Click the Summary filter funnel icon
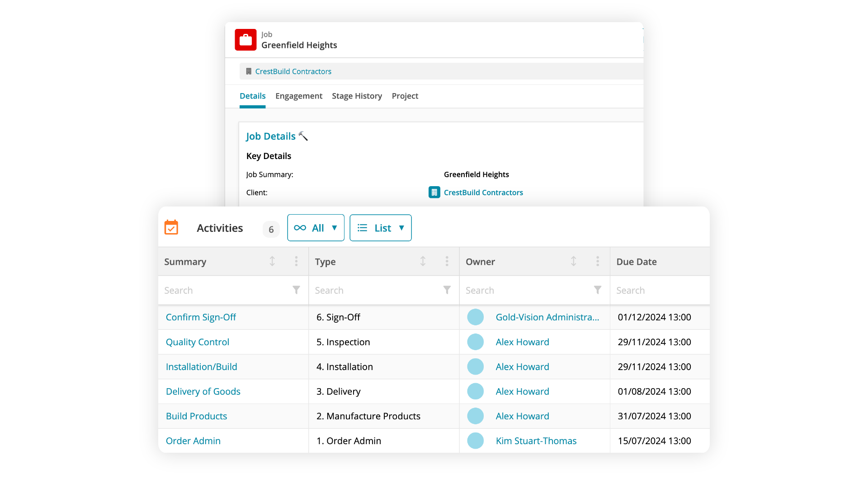868x488 pixels. (x=296, y=290)
